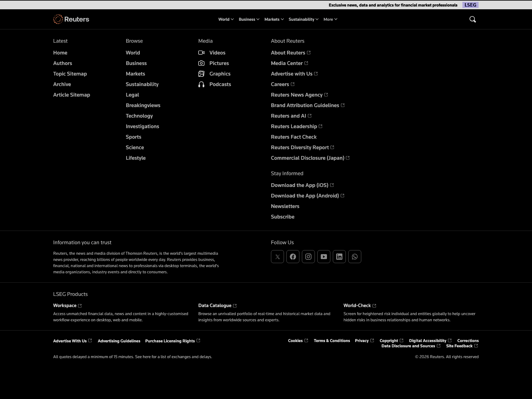Open the Privacy link
Image resolution: width=532 pixels, height=399 pixels.
pos(365,340)
